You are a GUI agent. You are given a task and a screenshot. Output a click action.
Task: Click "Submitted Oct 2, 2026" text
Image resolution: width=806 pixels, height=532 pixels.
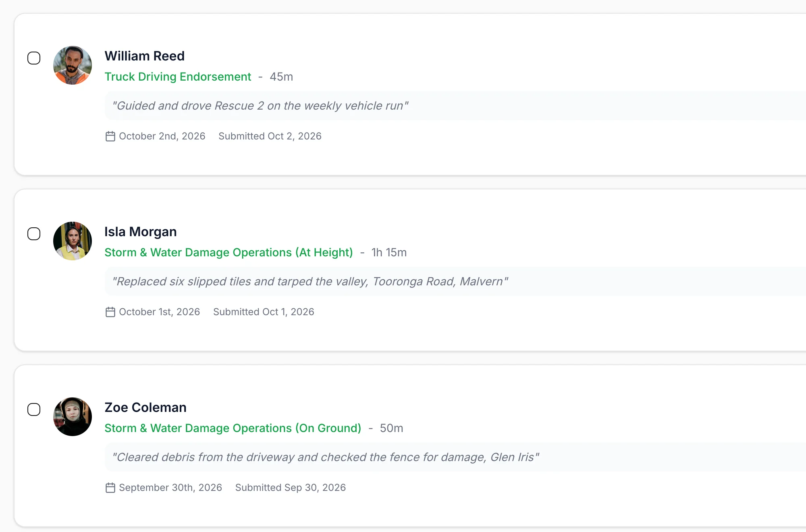click(270, 136)
